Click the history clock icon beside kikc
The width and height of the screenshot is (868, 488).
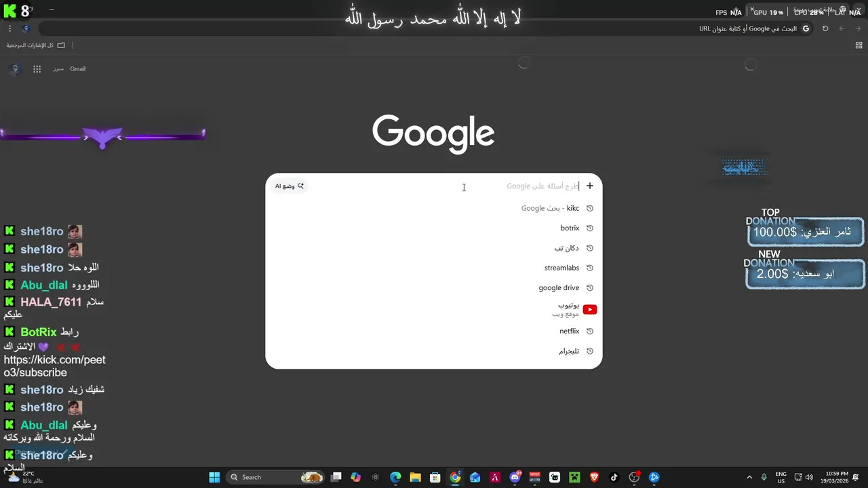click(590, 208)
